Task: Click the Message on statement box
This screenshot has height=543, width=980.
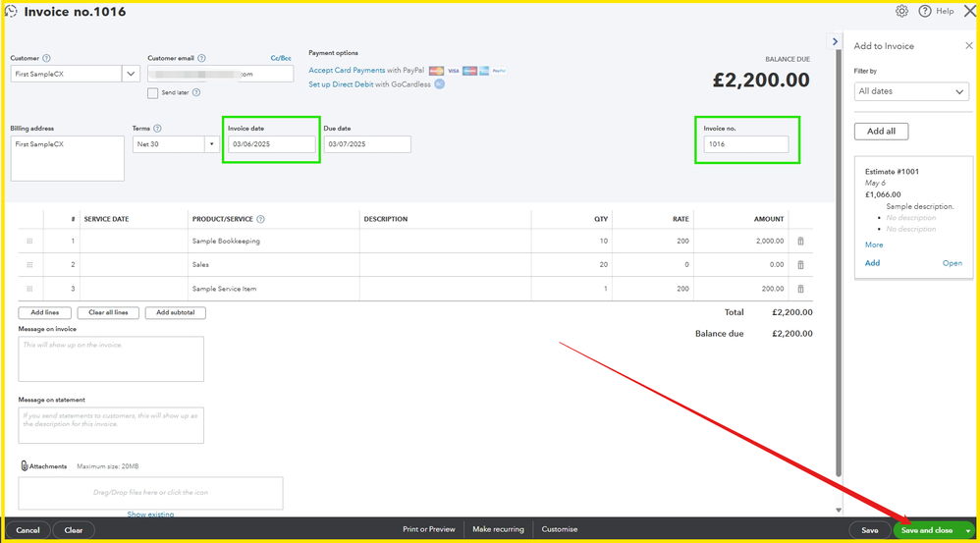Action: (111, 425)
